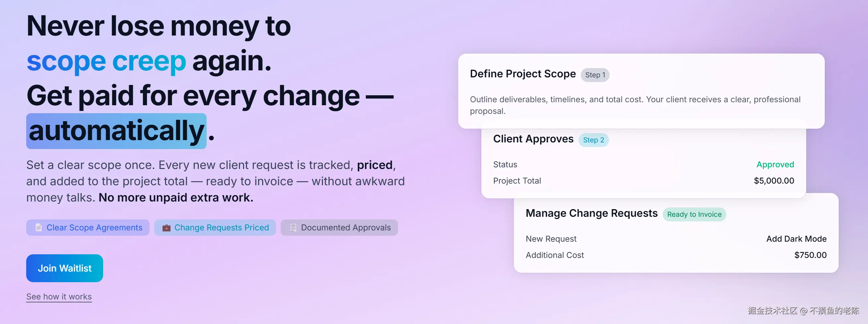The image size is (868, 324).
Task: Click the Define Project Scope card title
Action: pos(523,74)
